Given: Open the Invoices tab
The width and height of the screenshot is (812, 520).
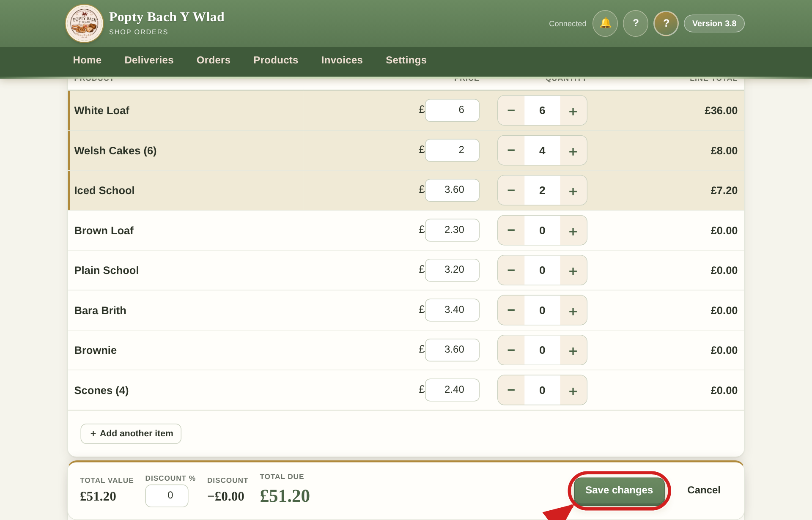Looking at the screenshot, I should [342, 60].
